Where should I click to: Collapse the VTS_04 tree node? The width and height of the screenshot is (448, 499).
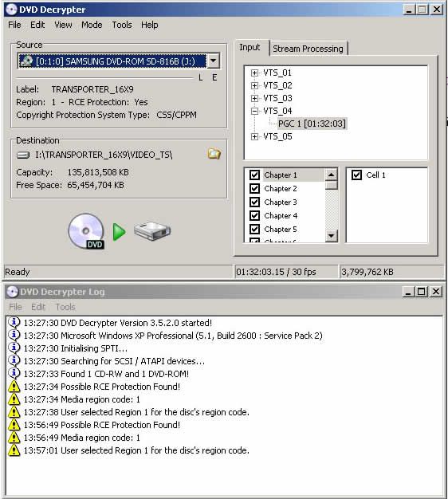coord(254,111)
